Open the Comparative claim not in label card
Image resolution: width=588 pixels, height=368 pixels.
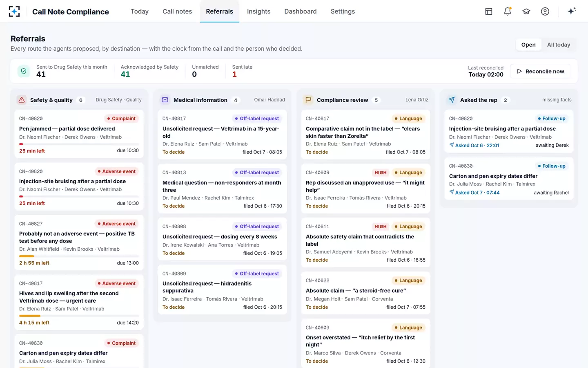point(365,135)
